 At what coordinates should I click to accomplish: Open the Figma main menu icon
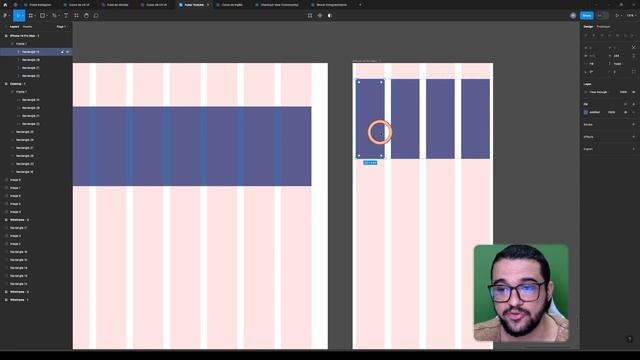(5, 16)
